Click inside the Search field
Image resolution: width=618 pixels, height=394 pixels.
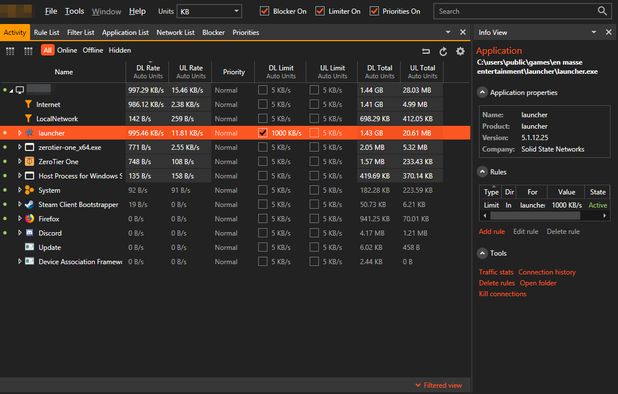click(516, 11)
